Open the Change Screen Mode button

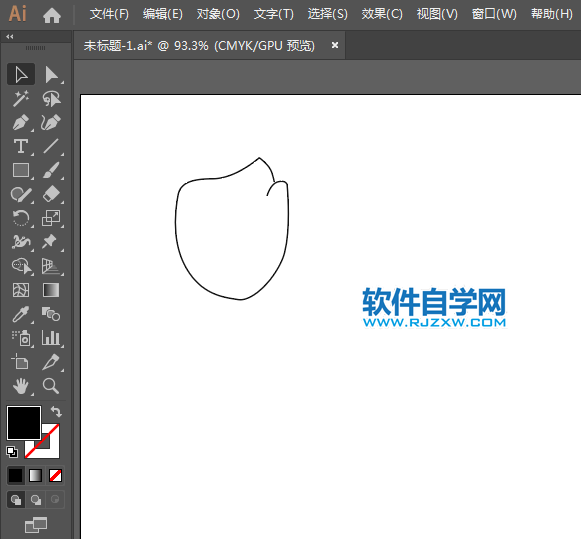pyautogui.click(x=36, y=525)
